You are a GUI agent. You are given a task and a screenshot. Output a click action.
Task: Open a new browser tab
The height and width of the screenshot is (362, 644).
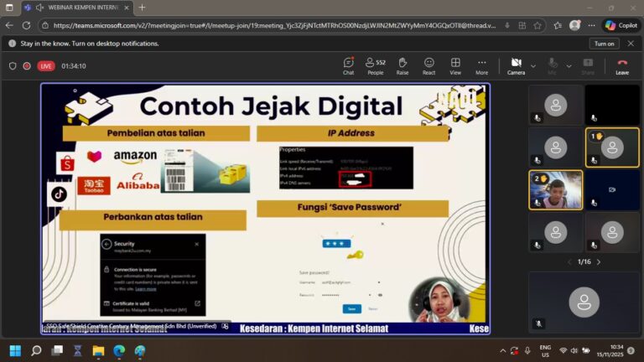[142, 8]
